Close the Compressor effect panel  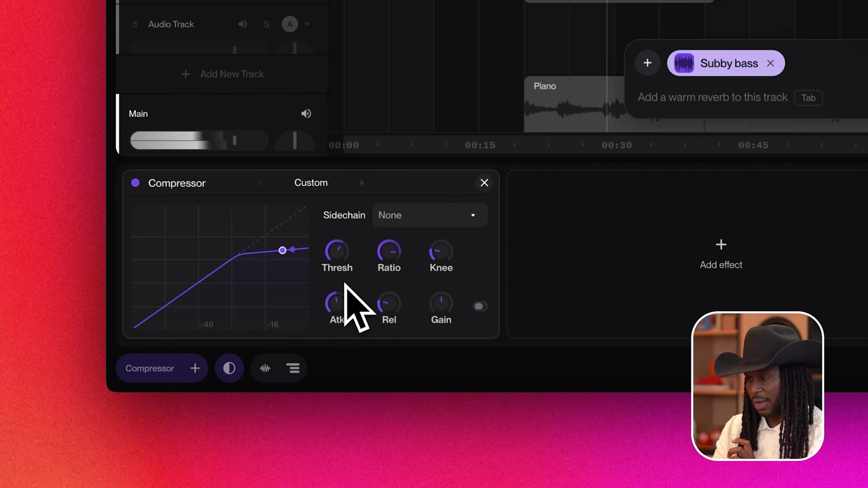(484, 183)
